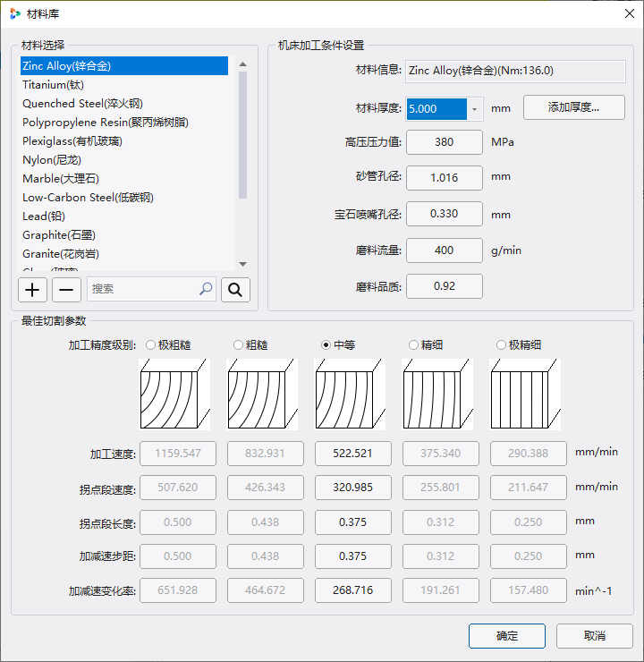This screenshot has height=662, width=644.
Task: Confirm with the 确定 button
Action: click(506, 635)
